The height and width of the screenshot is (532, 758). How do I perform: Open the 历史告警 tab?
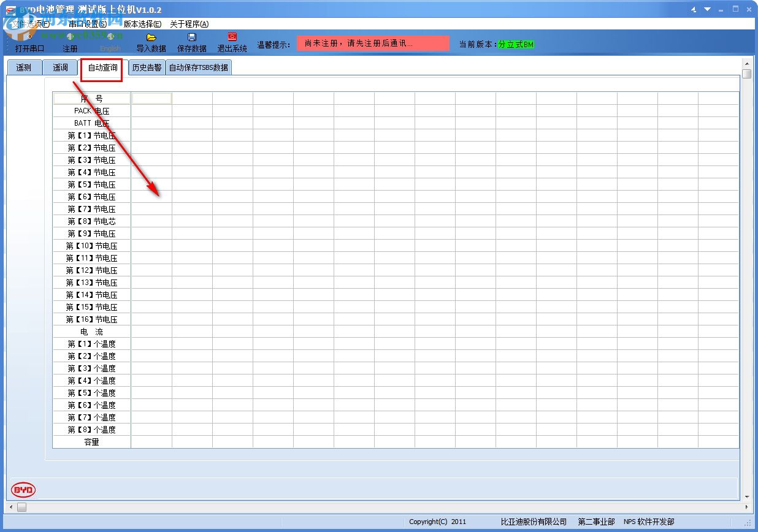pyautogui.click(x=147, y=67)
